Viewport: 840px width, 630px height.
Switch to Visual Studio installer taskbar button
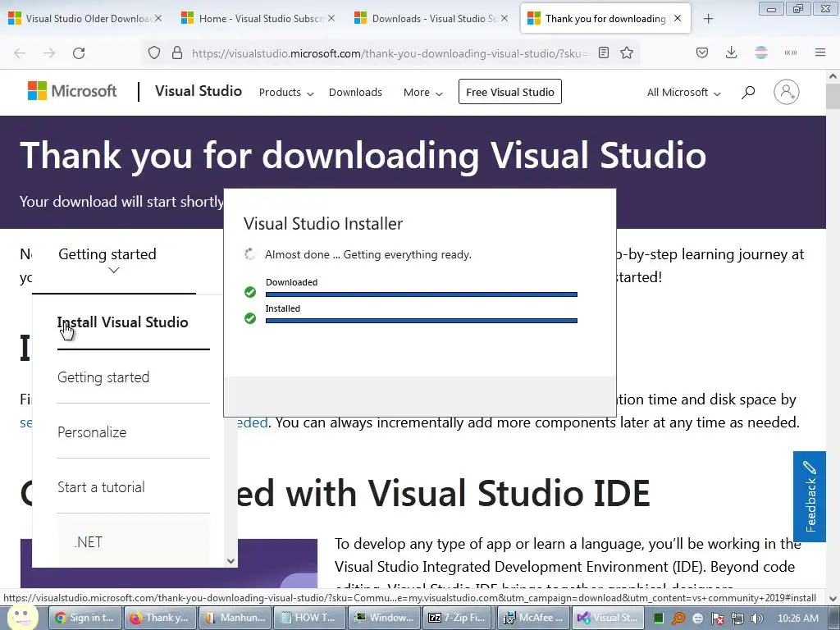pyautogui.click(x=608, y=618)
